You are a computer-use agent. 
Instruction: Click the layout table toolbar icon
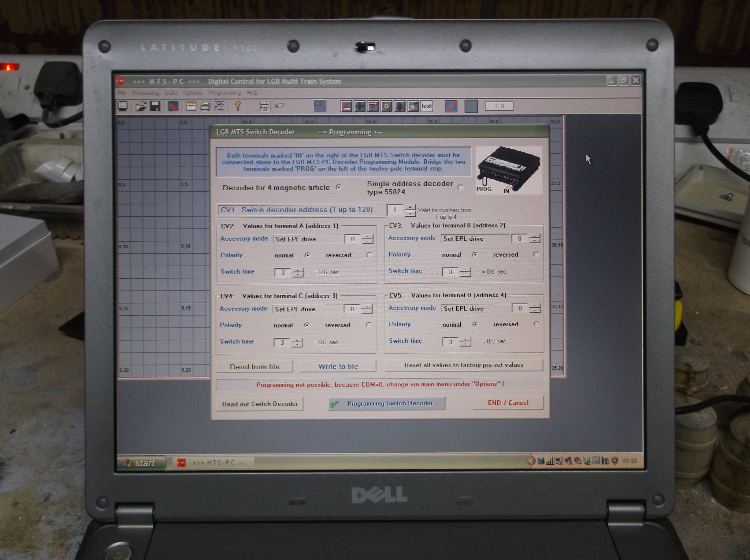[265, 106]
